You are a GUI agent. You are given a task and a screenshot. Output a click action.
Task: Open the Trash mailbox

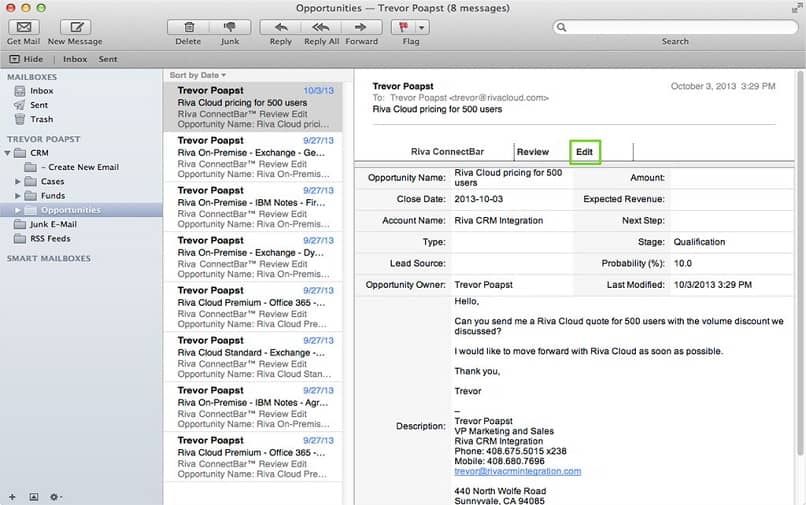[x=41, y=119]
